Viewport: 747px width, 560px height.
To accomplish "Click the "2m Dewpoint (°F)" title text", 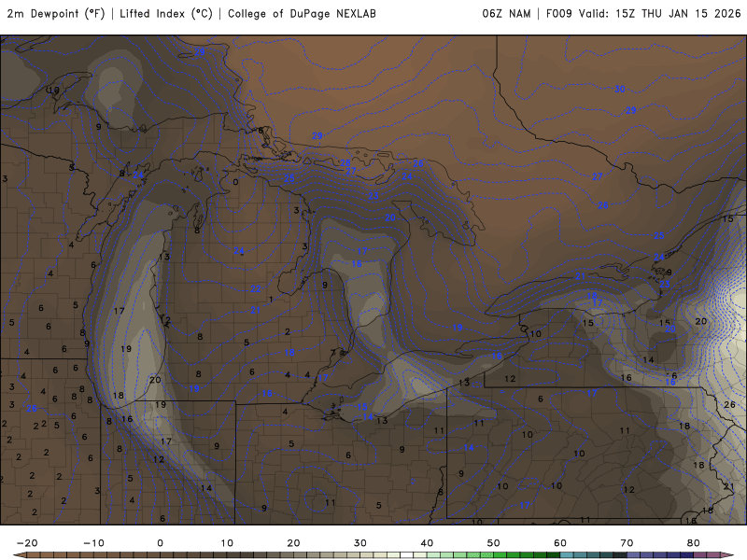I will [x=56, y=14].
